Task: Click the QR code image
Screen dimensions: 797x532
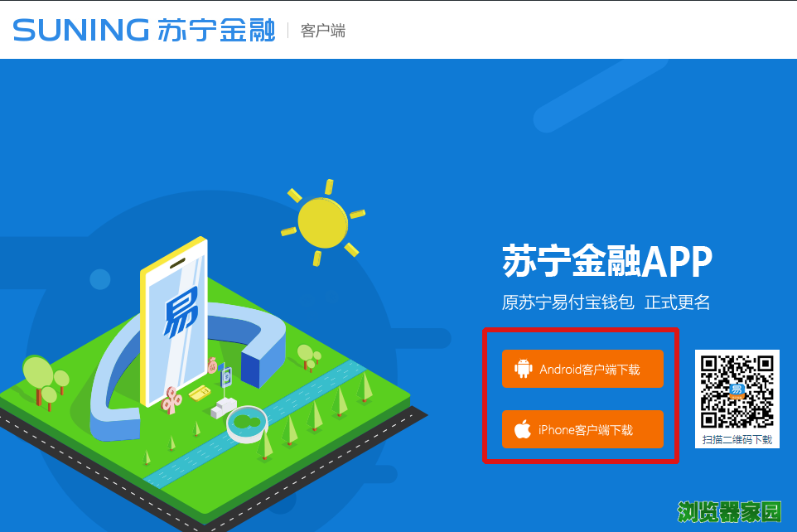Action: point(737,392)
